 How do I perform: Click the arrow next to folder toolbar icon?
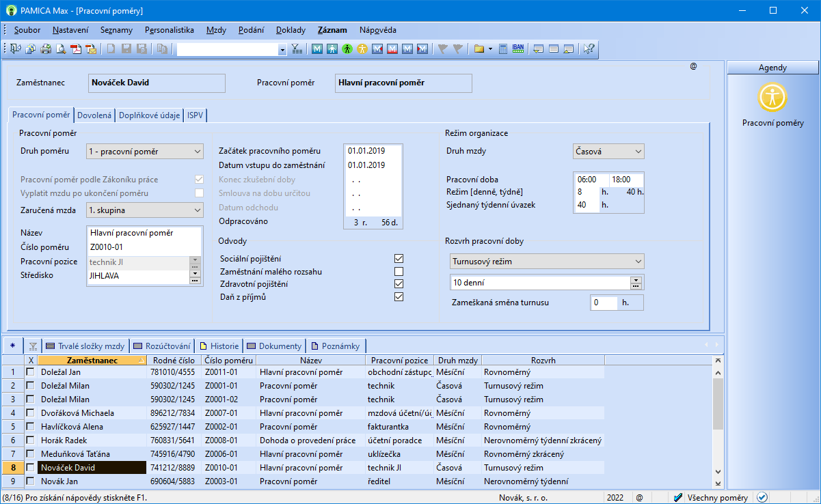[490, 49]
